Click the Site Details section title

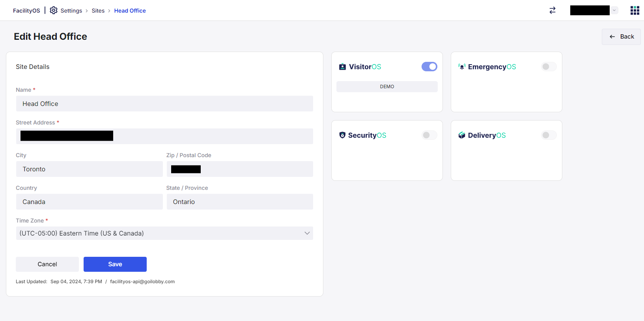click(33, 67)
